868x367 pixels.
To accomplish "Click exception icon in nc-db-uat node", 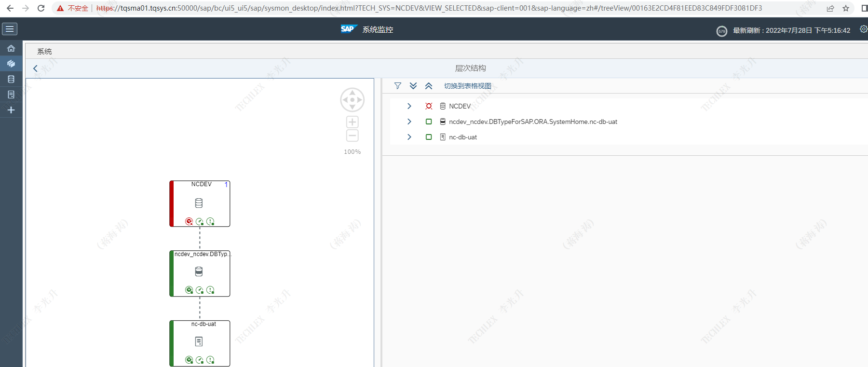I will [x=210, y=360].
